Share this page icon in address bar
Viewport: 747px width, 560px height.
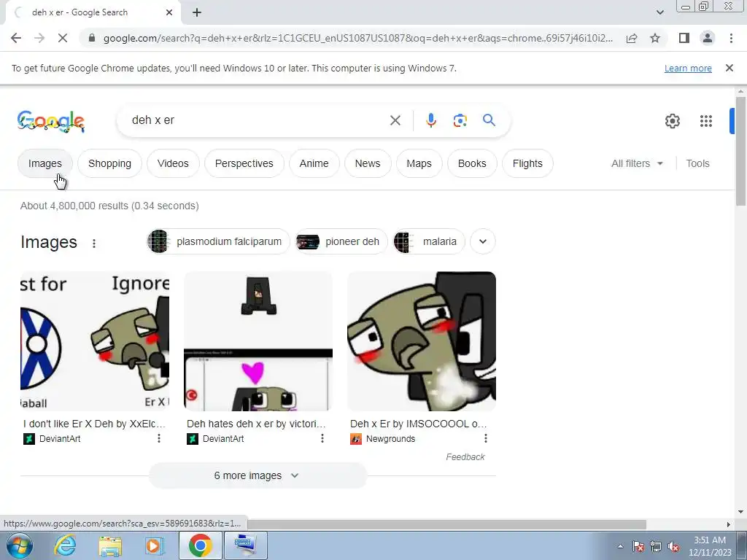pyautogui.click(x=632, y=38)
